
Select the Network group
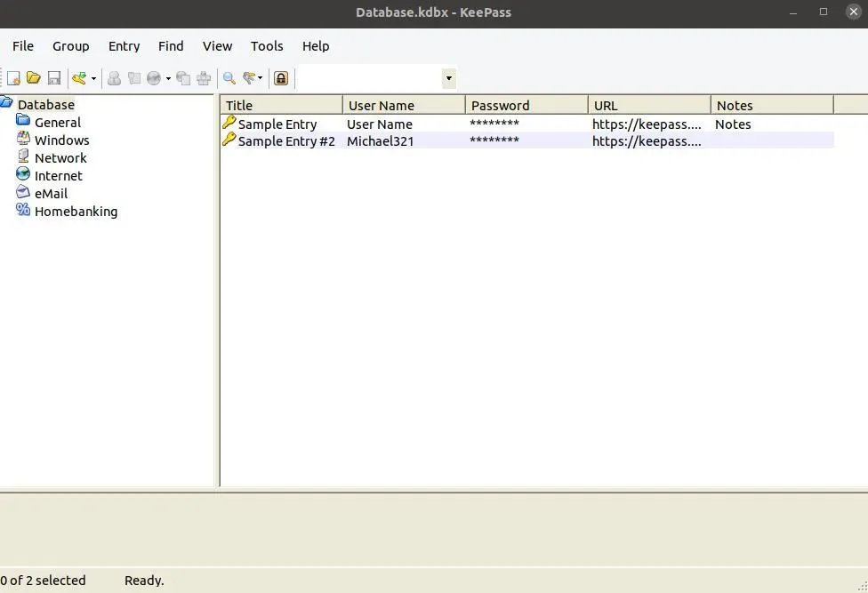point(60,157)
